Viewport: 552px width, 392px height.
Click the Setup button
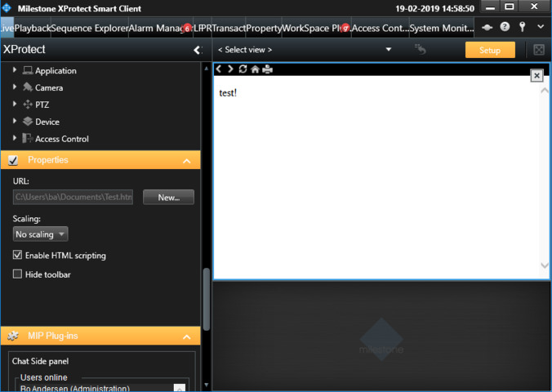490,50
